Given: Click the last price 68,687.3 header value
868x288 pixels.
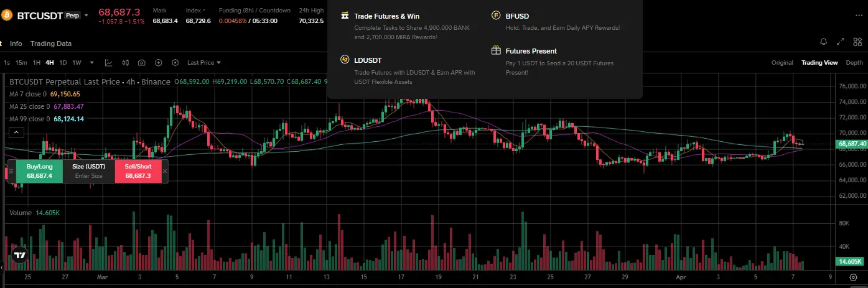Looking at the screenshot, I should pyautogui.click(x=119, y=12).
